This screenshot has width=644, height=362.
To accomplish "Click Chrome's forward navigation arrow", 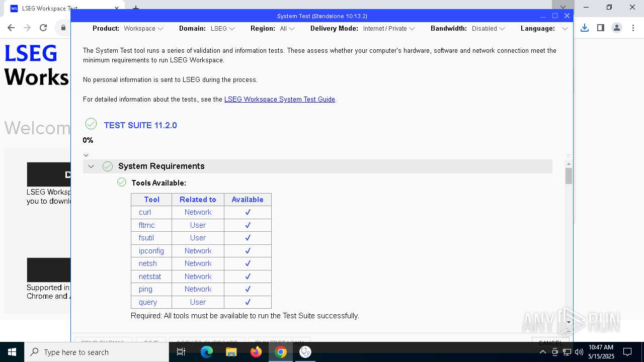I will click(27, 28).
